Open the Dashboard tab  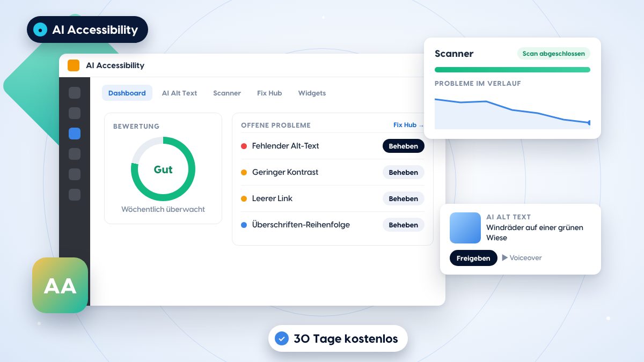(127, 93)
